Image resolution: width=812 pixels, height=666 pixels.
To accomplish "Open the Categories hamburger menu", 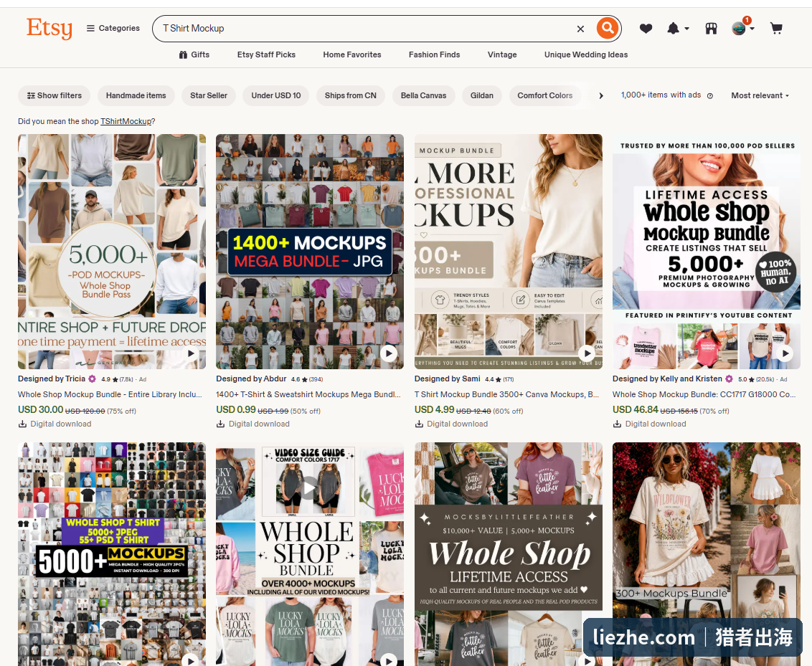I will click(113, 28).
